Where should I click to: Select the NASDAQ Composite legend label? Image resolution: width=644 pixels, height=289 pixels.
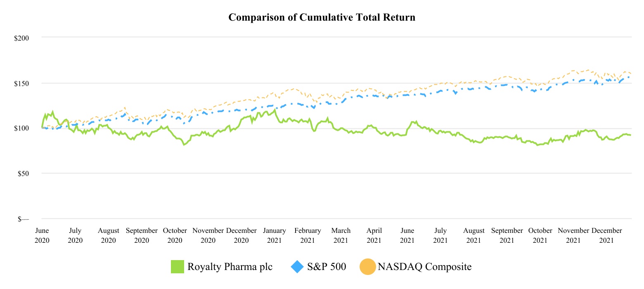point(424,267)
